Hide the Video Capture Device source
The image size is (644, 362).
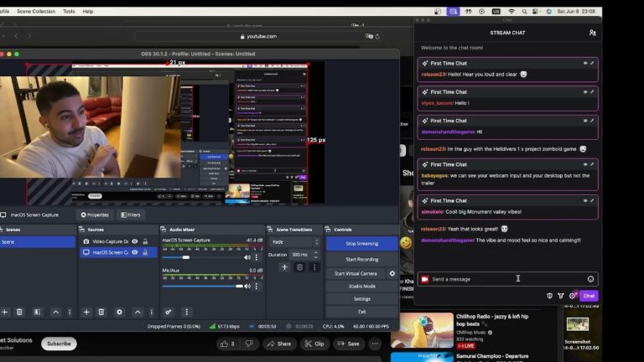point(135,241)
